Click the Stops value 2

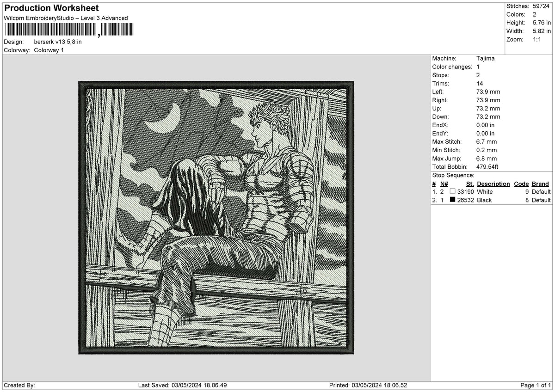[478, 75]
